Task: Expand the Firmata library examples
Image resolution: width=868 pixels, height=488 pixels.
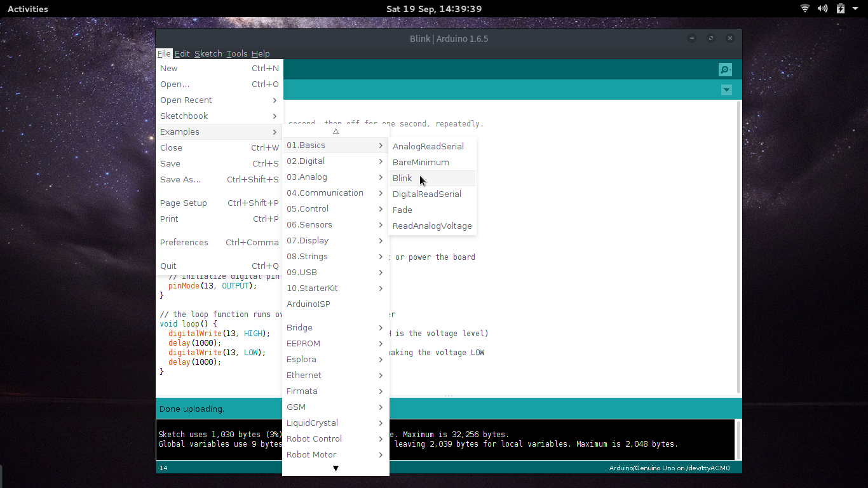Action: coord(336,391)
